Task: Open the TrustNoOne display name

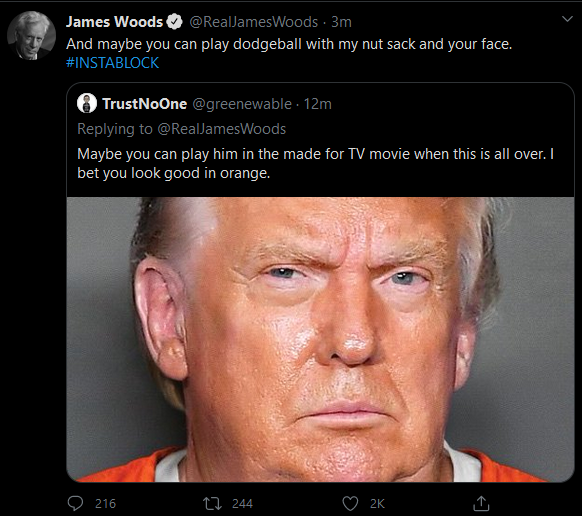Action: click(144, 104)
